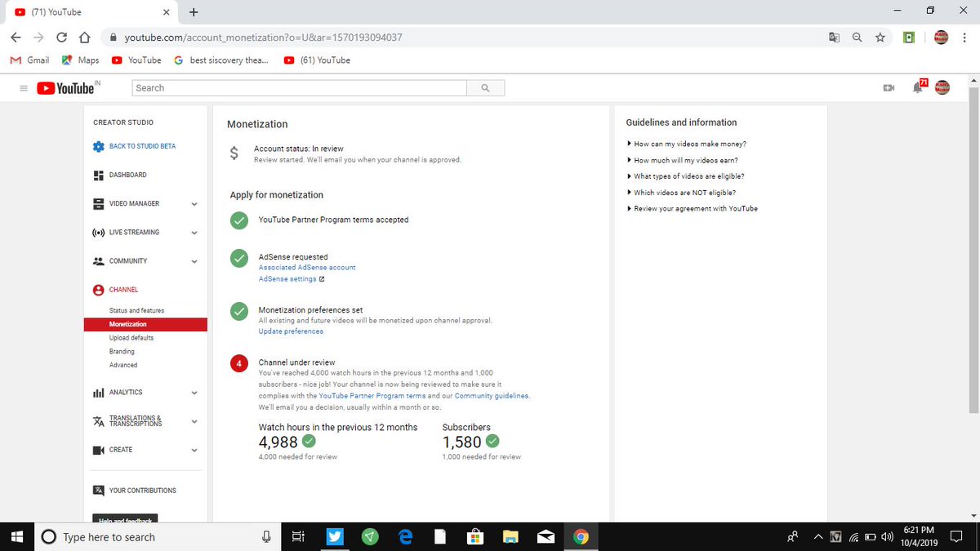This screenshot has height=551, width=980.
Task: Open Windows action center notifications
Action: (957, 536)
